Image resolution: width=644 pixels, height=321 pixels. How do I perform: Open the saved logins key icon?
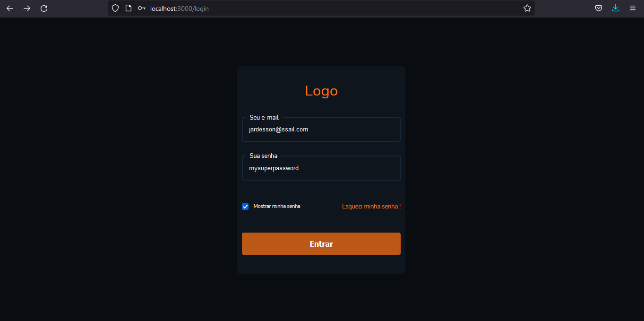[141, 8]
